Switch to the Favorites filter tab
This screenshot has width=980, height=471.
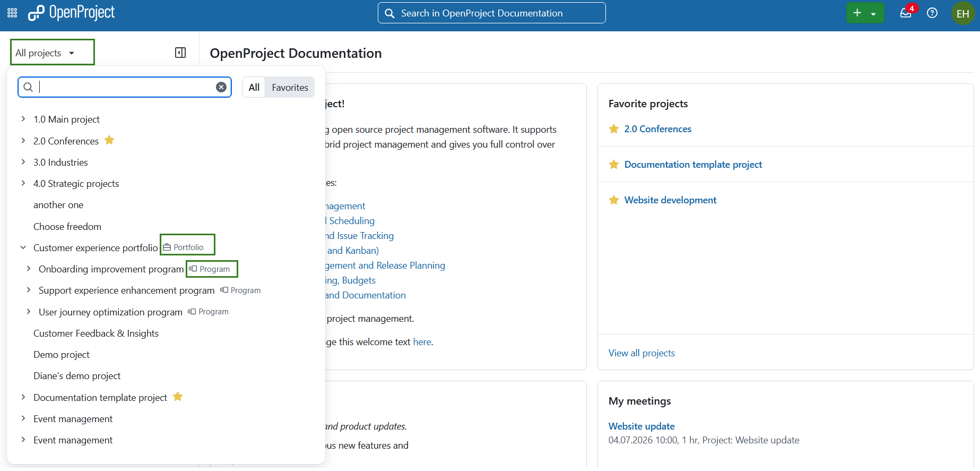pos(290,87)
